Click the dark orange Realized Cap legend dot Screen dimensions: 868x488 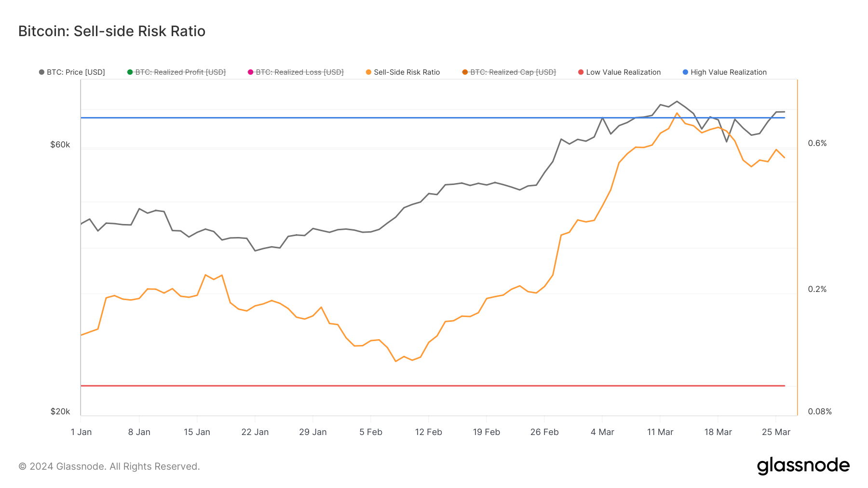(464, 72)
